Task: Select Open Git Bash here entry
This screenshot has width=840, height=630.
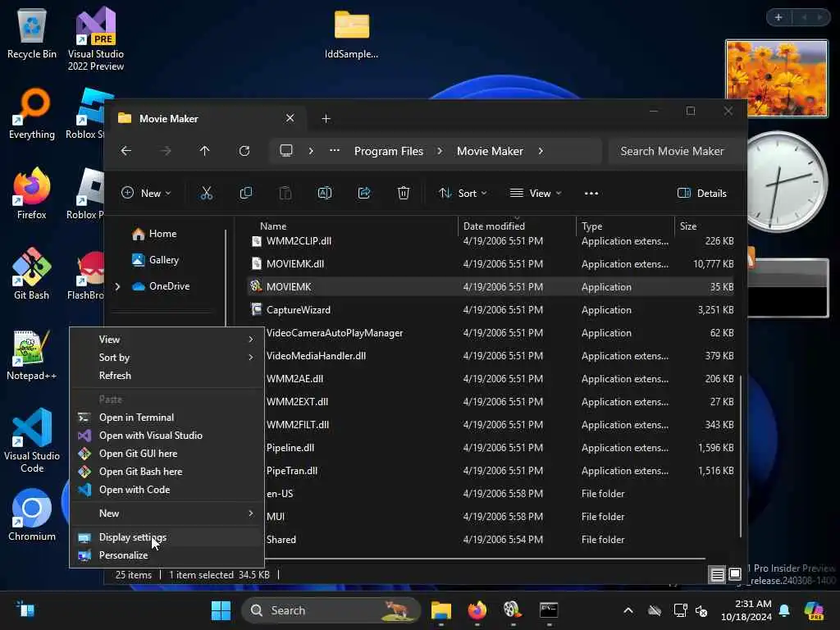Action: [167, 472]
